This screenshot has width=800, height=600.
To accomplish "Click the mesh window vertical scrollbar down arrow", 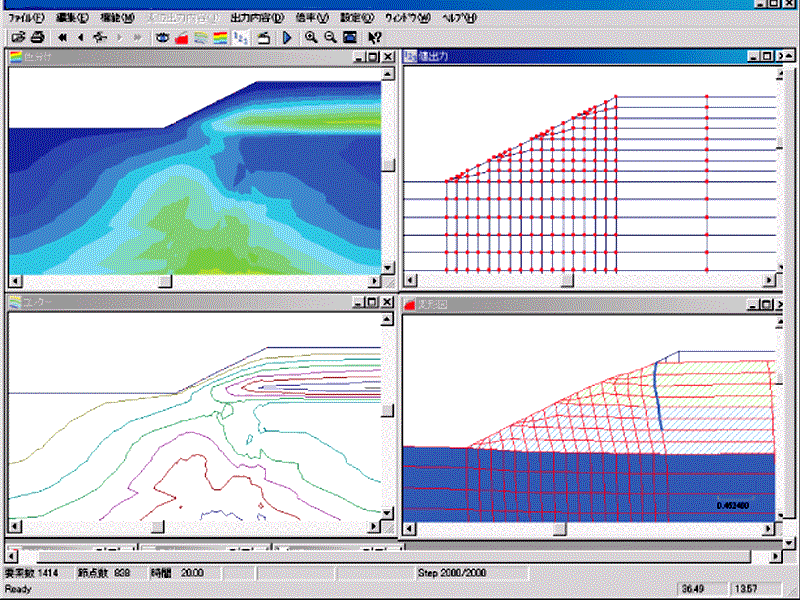I will pos(781,265).
